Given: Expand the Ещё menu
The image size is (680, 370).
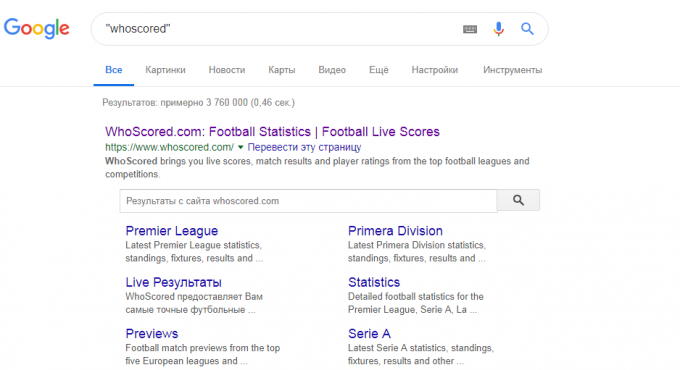Looking at the screenshot, I should click(379, 70).
